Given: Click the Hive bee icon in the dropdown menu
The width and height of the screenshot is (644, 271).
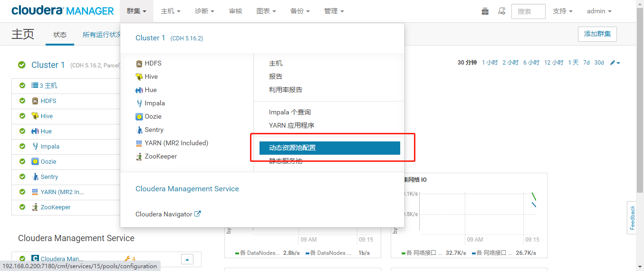Looking at the screenshot, I should tap(139, 77).
